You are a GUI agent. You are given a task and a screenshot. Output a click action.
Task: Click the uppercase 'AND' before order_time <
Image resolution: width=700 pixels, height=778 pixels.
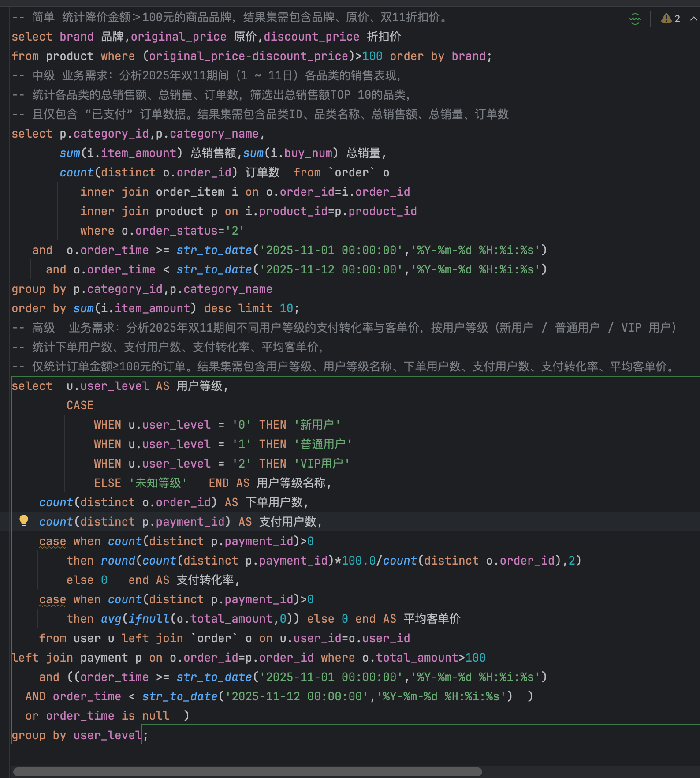click(36, 696)
